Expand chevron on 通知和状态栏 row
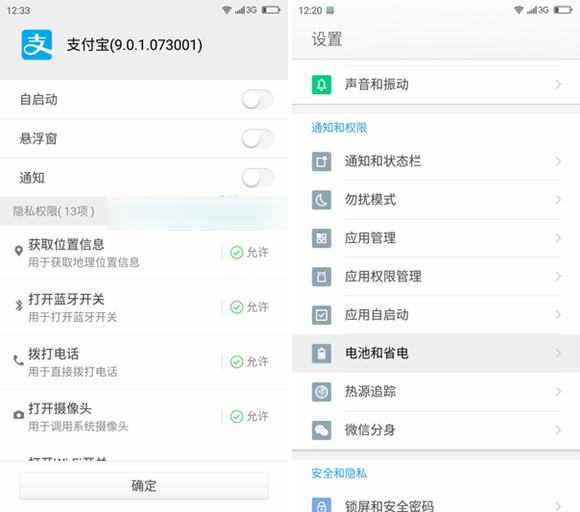This screenshot has width=580, height=512. pos(558,161)
